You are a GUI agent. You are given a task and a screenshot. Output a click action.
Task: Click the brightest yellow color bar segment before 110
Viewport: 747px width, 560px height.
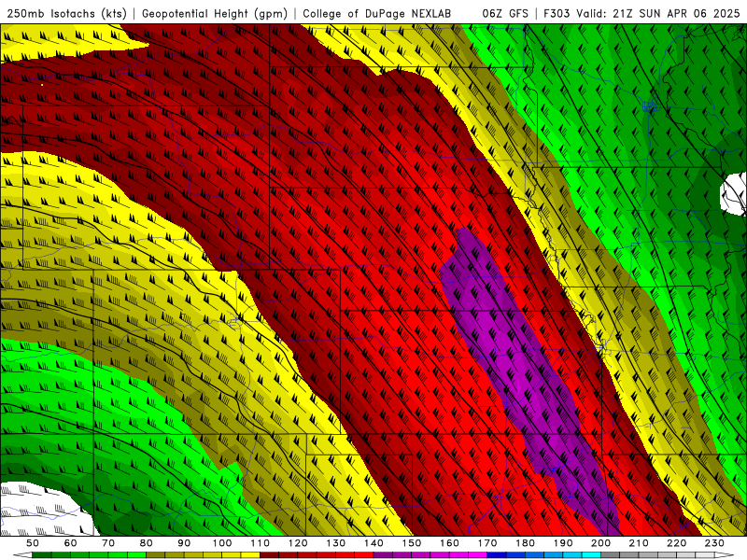point(250,555)
